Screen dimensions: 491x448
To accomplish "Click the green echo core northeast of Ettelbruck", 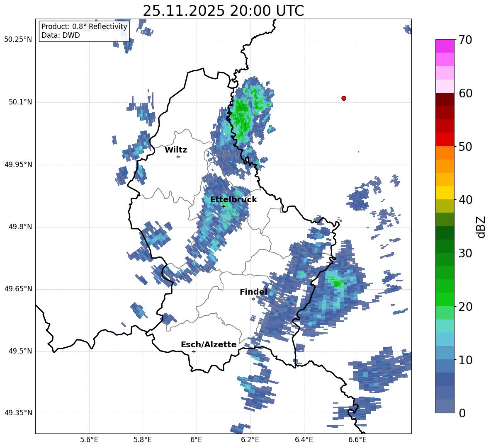I will click(x=241, y=118).
